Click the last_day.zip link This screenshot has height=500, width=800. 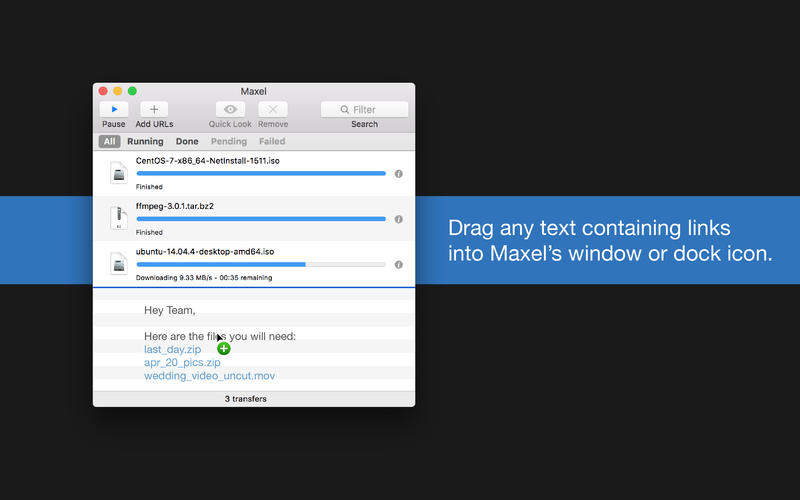(172, 349)
